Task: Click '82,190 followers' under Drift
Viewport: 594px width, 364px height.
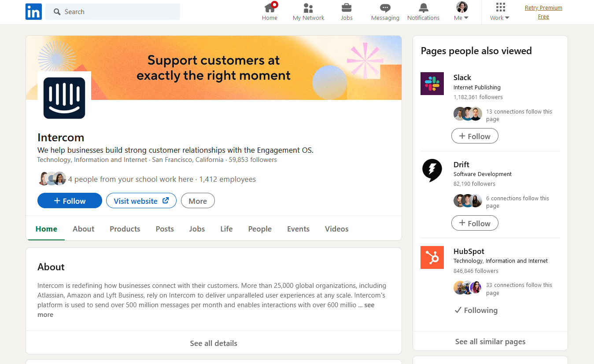Action: pyautogui.click(x=474, y=184)
